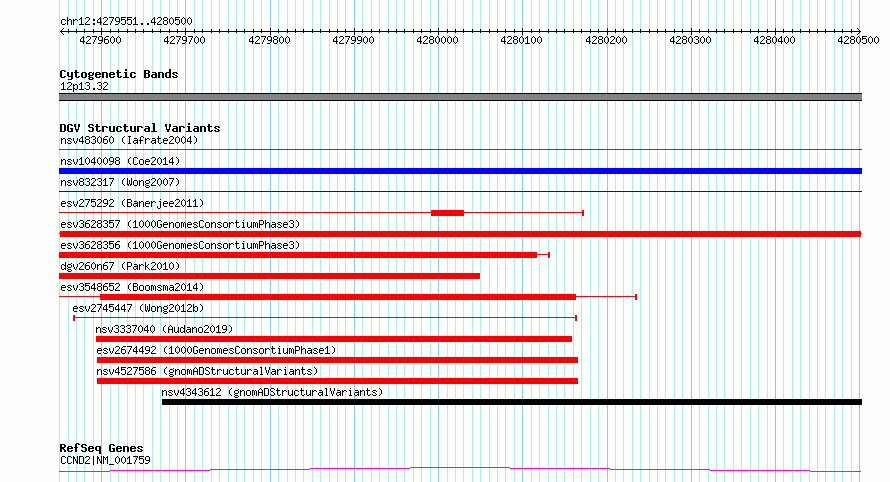Select the full-width red esv3628357 bar
890x482 pixels.
point(460,234)
